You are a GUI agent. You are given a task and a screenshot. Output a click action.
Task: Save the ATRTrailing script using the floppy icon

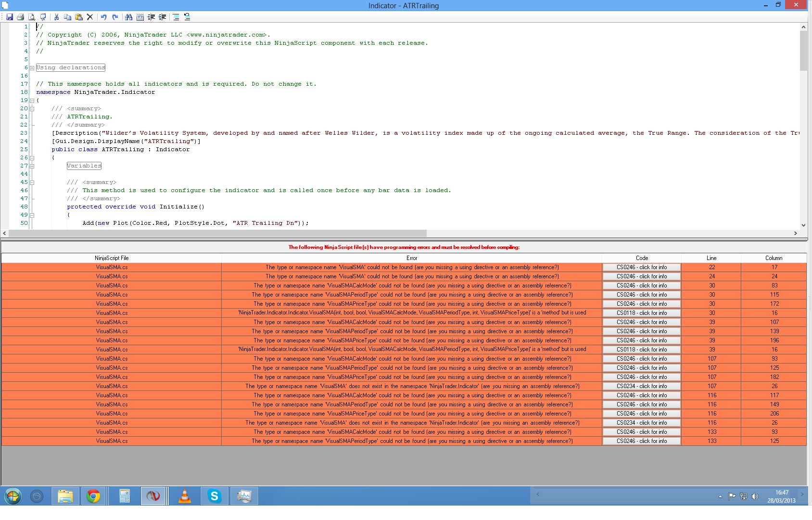(x=9, y=17)
